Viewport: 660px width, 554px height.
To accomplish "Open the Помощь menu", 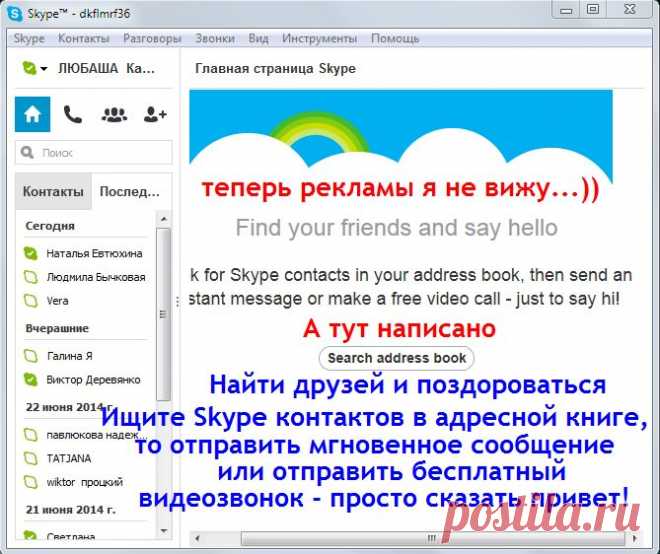I will (x=395, y=39).
